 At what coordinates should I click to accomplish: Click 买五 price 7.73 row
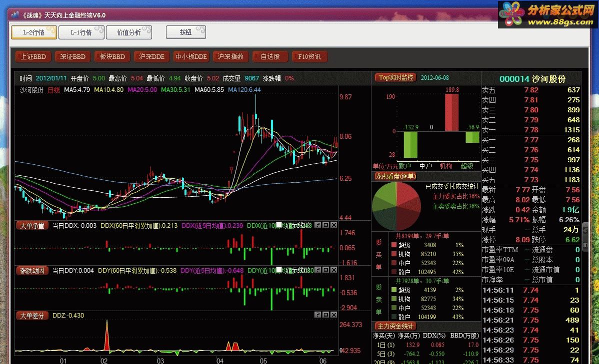530,180
